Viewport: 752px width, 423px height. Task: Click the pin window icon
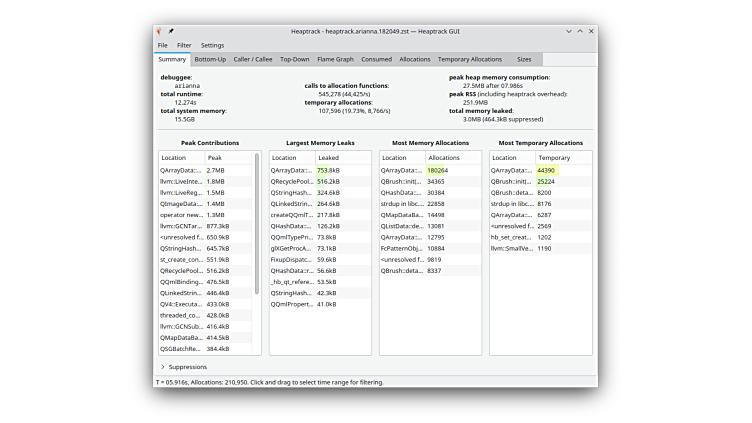[x=171, y=32]
